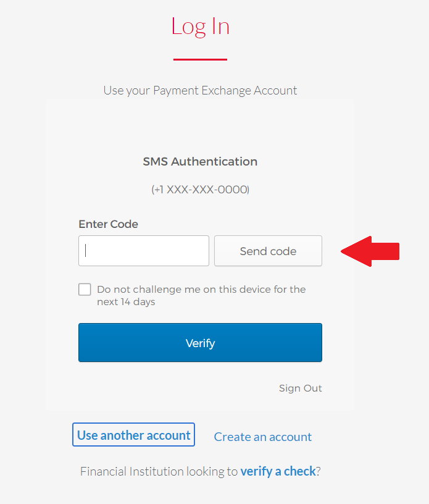Request an SMS code via Send code
The height and width of the screenshot is (504, 429).
(x=267, y=251)
